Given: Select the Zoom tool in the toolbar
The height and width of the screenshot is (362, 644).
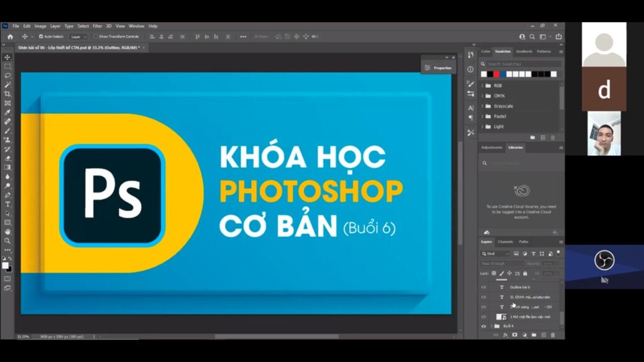Looking at the screenshot, I should click(x=8, y=241).
